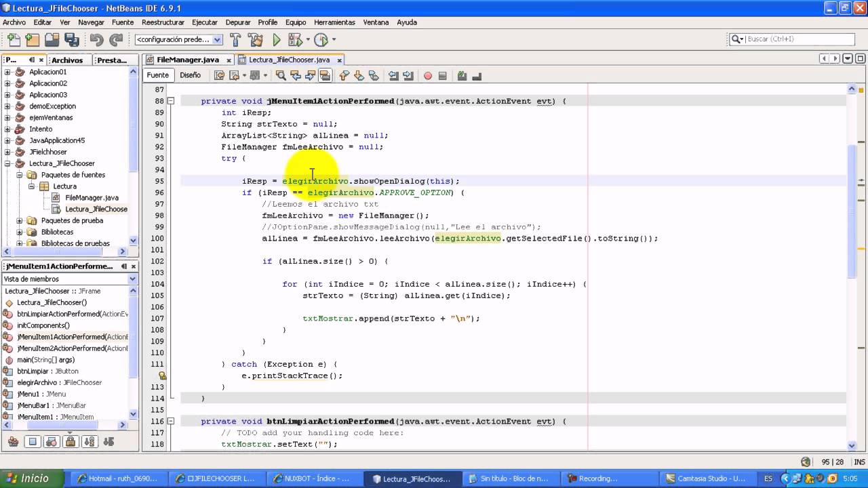
Task: Collapse the Lectura_JFileChooser project node
Action: (8, 163)
